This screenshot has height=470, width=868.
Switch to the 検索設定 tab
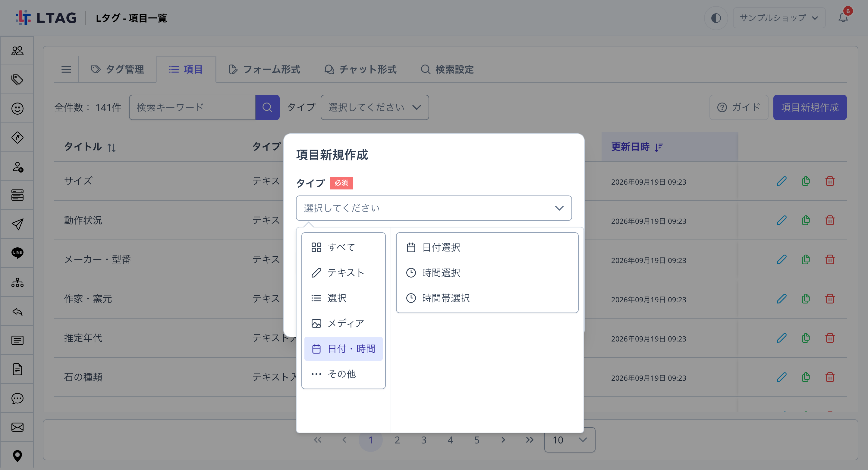tap(447, 69)
